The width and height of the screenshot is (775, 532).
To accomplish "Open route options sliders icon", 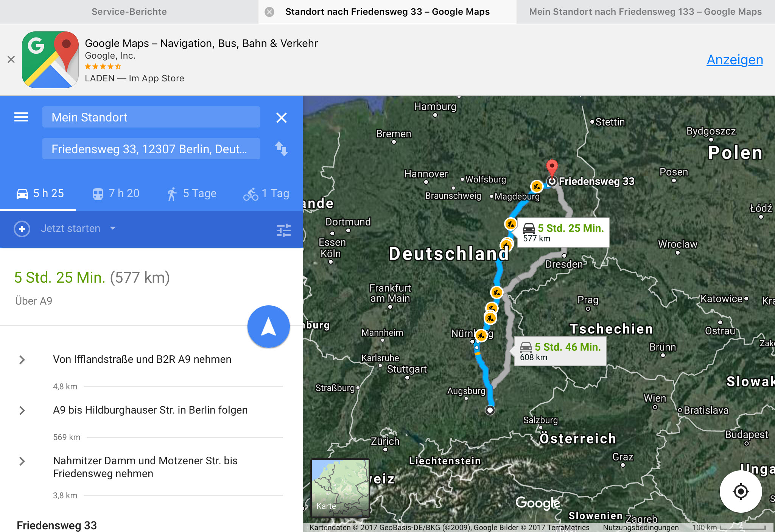I will tap(283, 230).
